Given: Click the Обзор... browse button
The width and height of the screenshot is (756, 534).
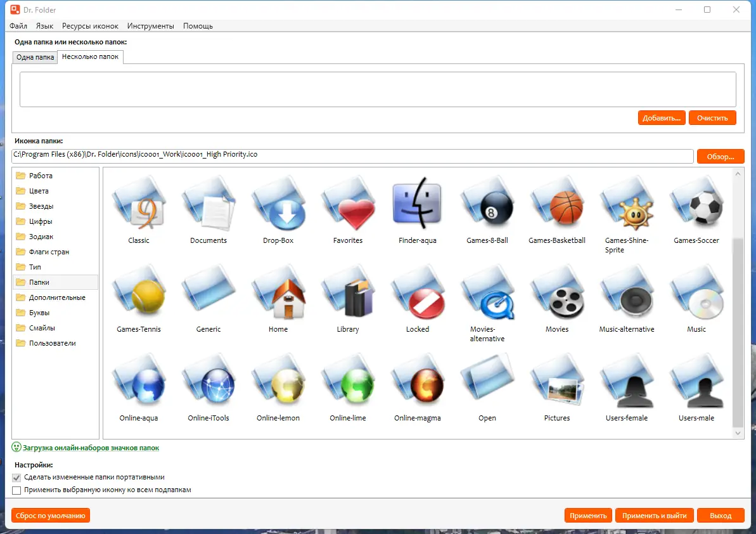Looking at the screenshot, I should (721, 156).
